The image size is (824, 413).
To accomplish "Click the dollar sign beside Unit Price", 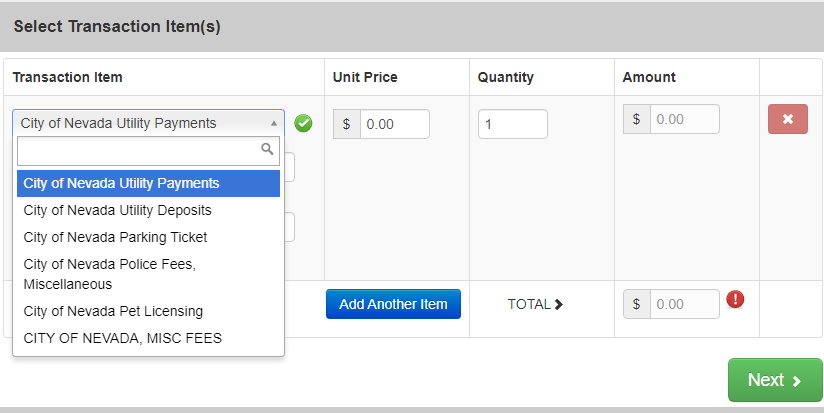I will [346, 124].
